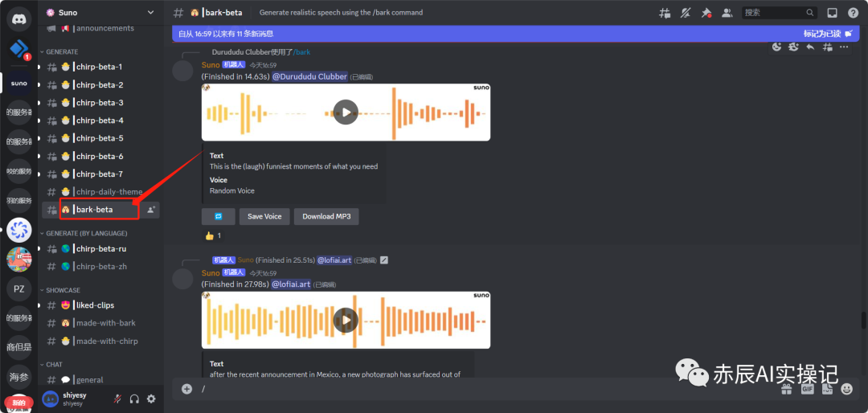868x413 pixels.
Task: Add reaction using first emoji-plus icon
Action: click(776, 47)
